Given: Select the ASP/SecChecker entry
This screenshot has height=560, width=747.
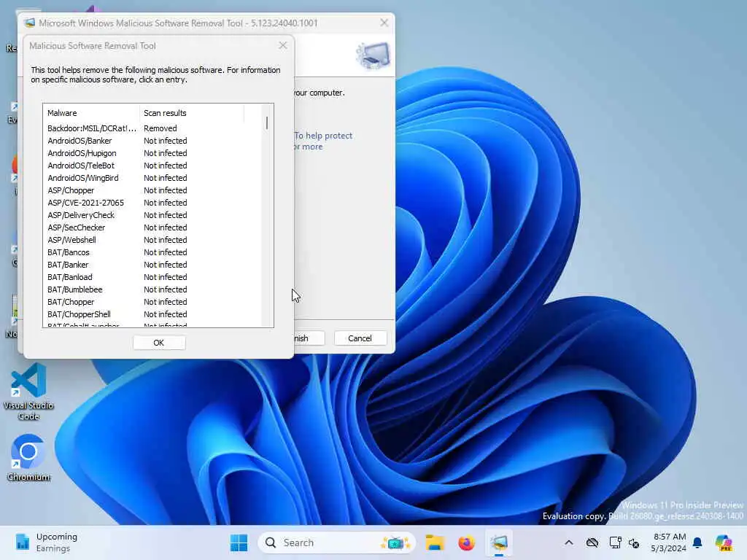Looking at the screenshot, I should pos(76,227).
